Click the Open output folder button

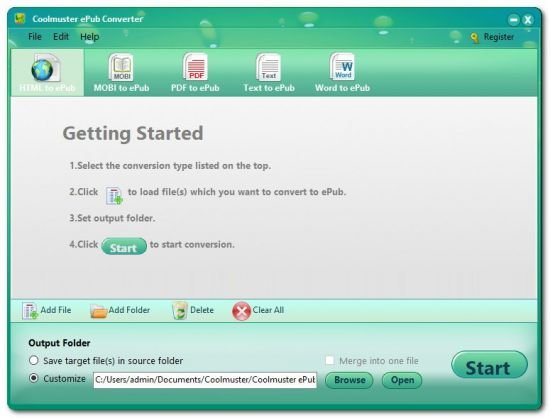402,380
